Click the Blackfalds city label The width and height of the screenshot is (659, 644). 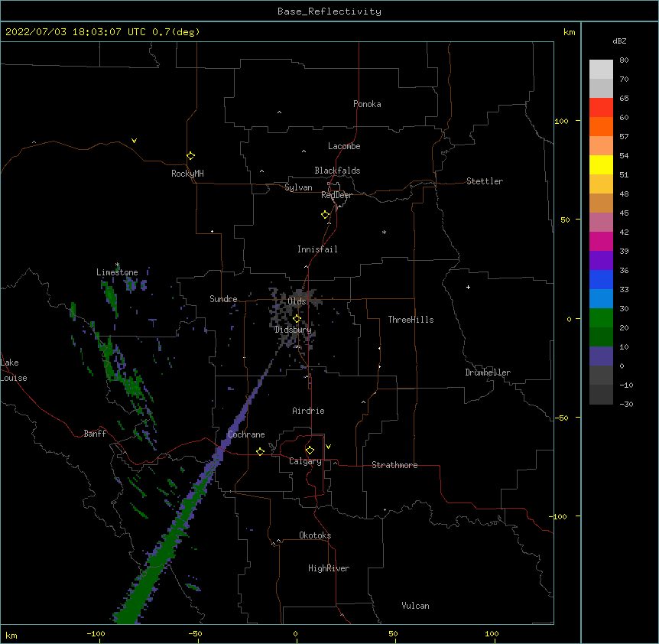tap(337, 171)
